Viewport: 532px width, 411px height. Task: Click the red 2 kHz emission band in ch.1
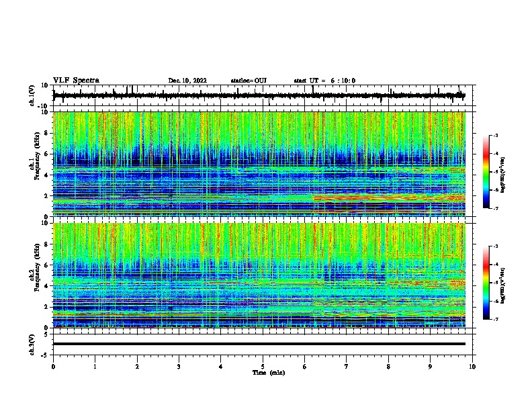coord(389,198)
